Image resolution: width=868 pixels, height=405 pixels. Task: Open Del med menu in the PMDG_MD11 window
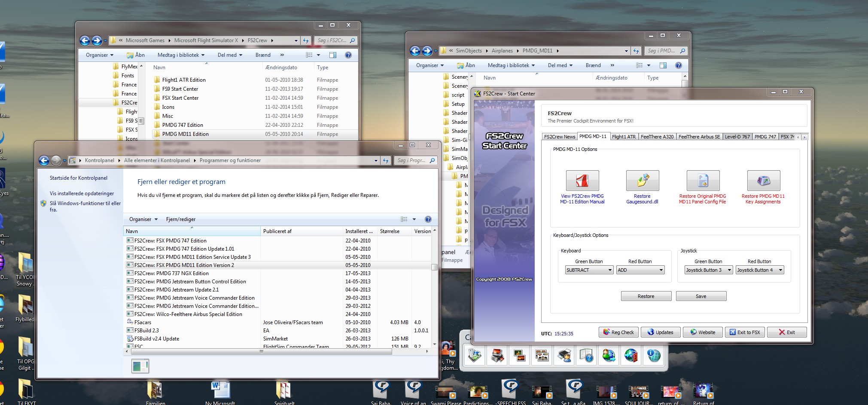tap(560, 65)
